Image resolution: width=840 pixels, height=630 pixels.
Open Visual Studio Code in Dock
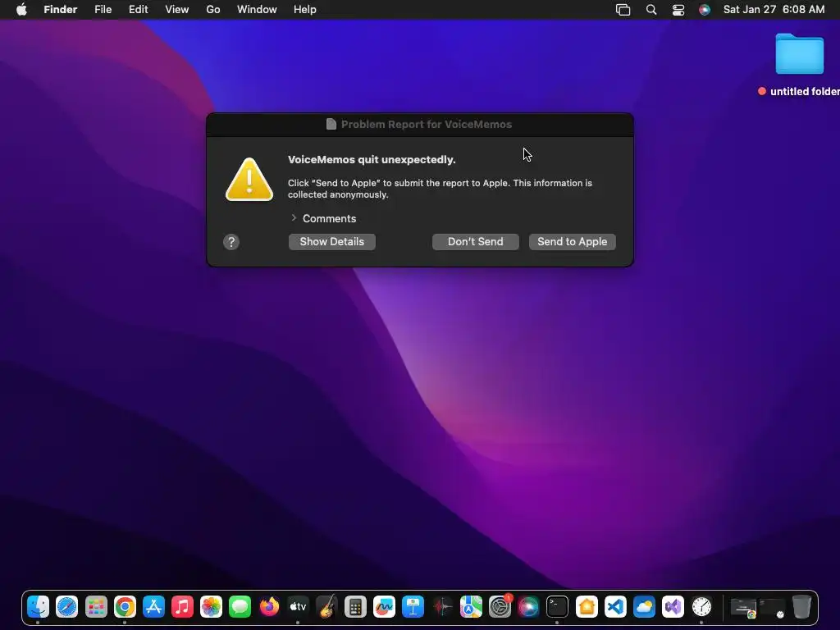[x=615, y=607]
